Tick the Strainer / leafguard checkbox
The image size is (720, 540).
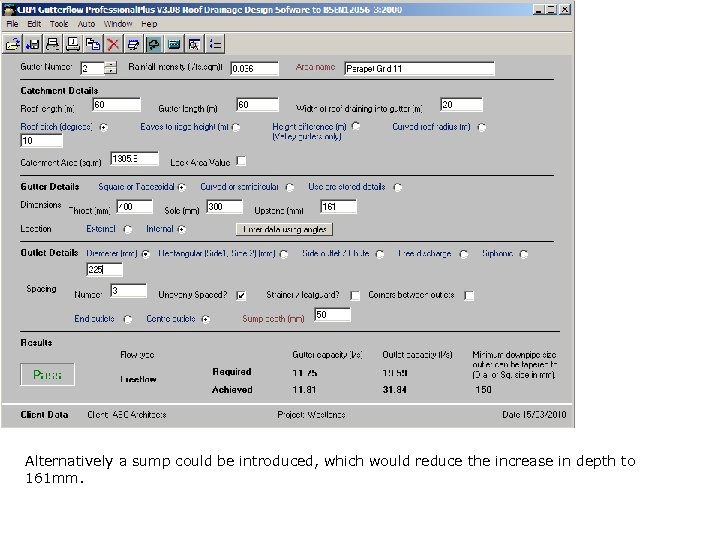(x=355, y=296)
